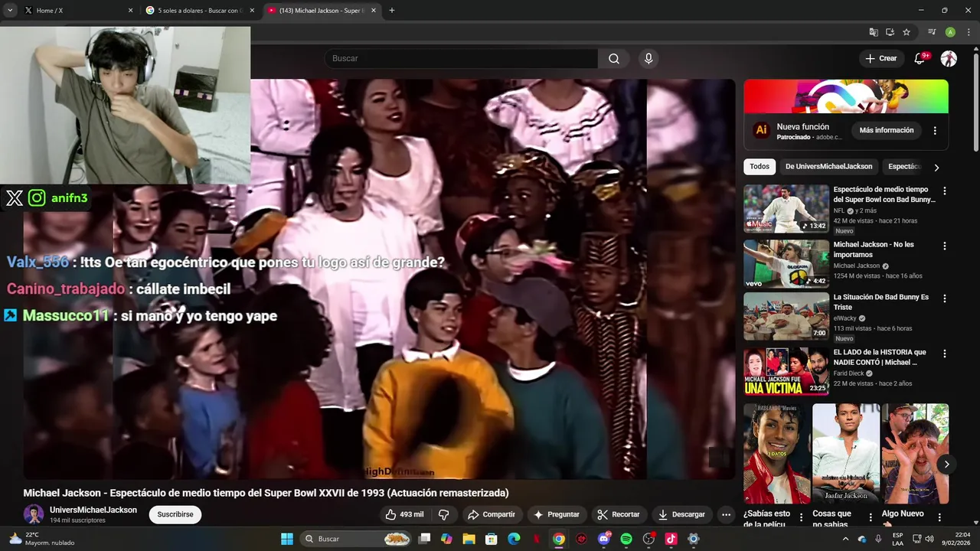Open menu for Bad Bunny Super Bowl video
This screenshot has width=980, height=551.
[x=944, y=191]
